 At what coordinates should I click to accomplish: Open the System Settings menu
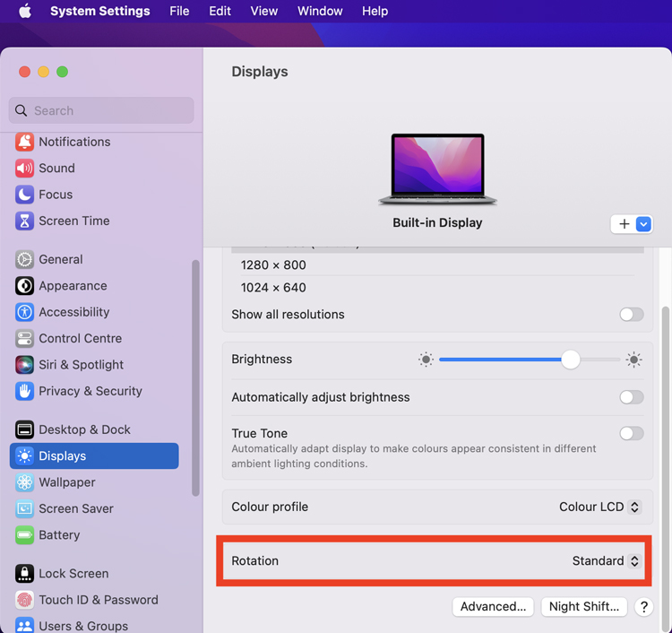click(99, 11)
